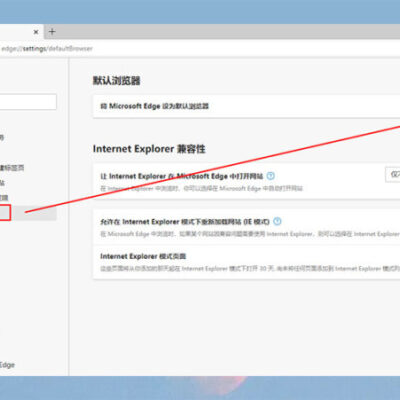Click help icon beside 让 Internet Explorer 在 Microsoft Edge 中打开网站

pyautogui.click(x=271, y=176)
